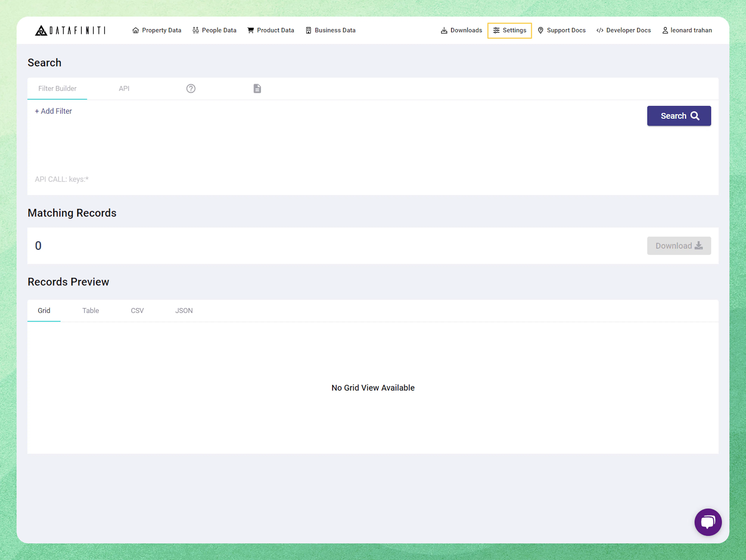Screen dimensions: 746x560
Task: Switch preview to CSV view
Action: pos(137,310)
